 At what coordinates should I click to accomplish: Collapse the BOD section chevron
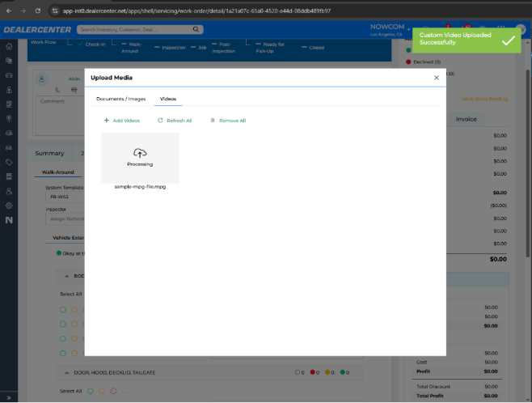tap(67, 276)
